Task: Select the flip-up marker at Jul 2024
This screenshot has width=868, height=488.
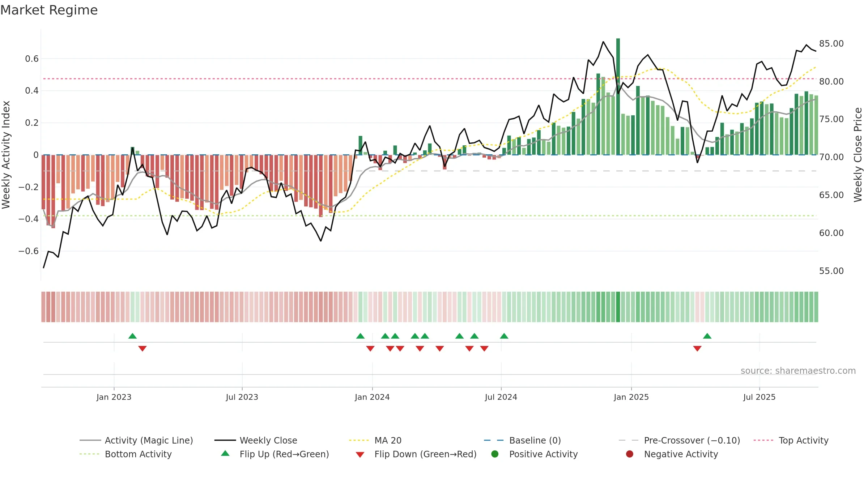Action: [504, 336]
